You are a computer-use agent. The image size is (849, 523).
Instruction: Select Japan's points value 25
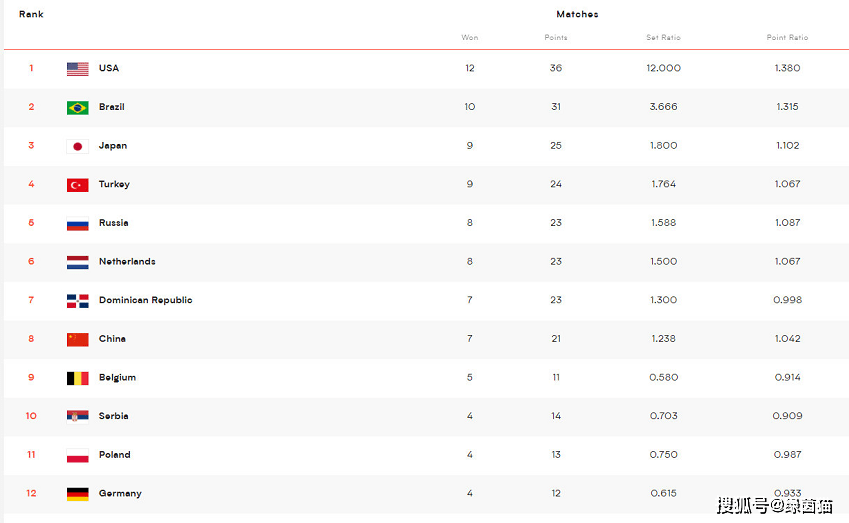coord(556,146)
